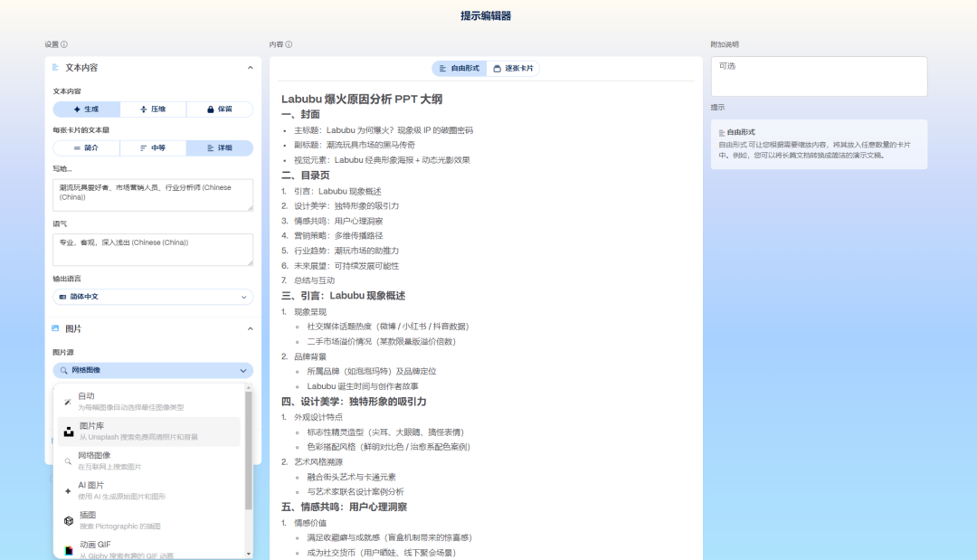The image size is (977, 560).
Task: Click the magic wand icon beside 自动
Action: tap(67, 400)
